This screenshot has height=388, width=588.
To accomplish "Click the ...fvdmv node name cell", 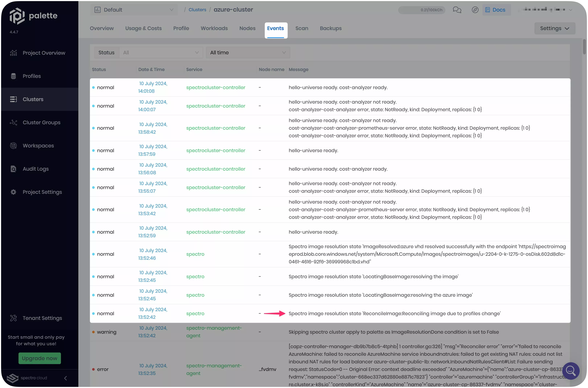I will pos(268,370).
